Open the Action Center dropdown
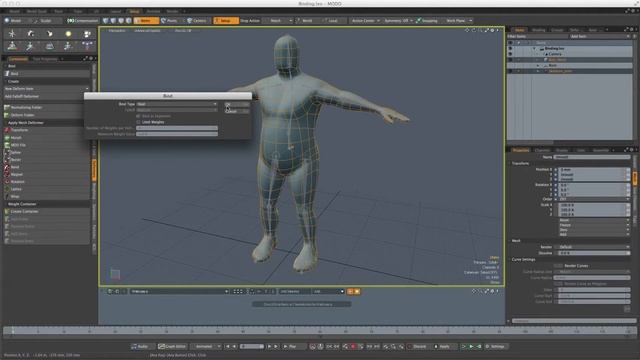Viewport: 640px width, 360px height. click(365, 20)
